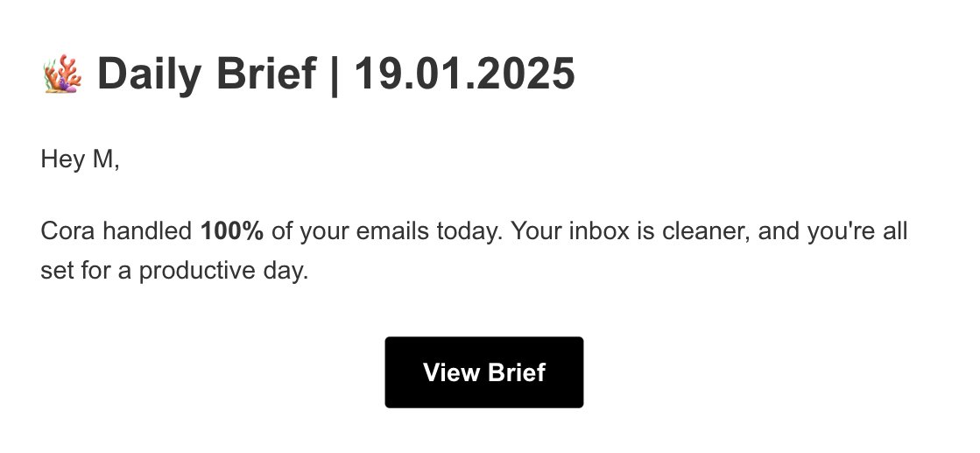Click the name "Cora" in the message
Viewport: 980px width, 453px height.
[67, 232]
